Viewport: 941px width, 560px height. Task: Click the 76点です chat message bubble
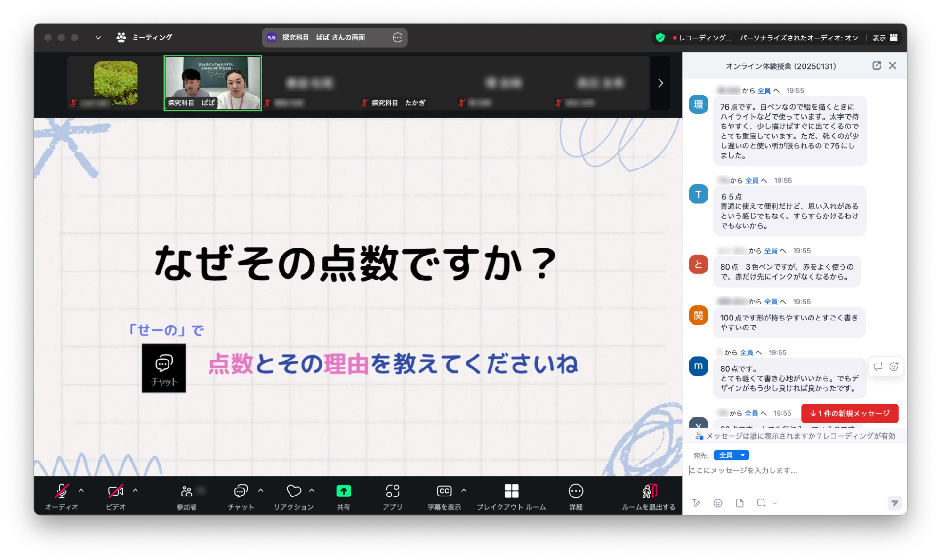(x=789, y=131)
